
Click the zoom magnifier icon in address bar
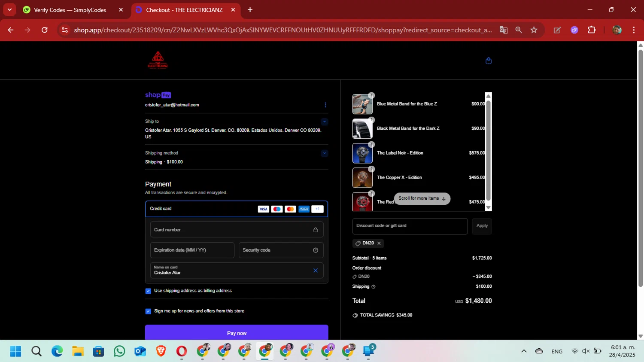[x=519, y=30]
